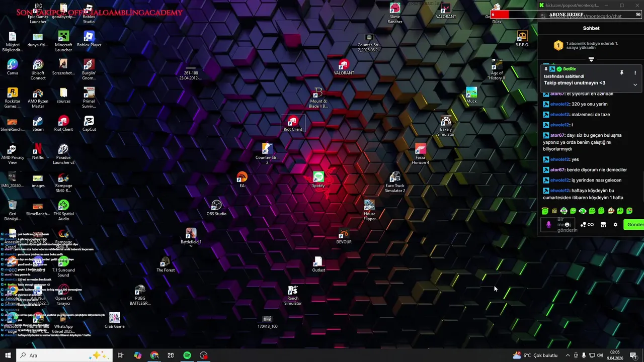644x362 pixels.
Task: Select the AMD Ryzen Master icon
Action: [38, 98]
